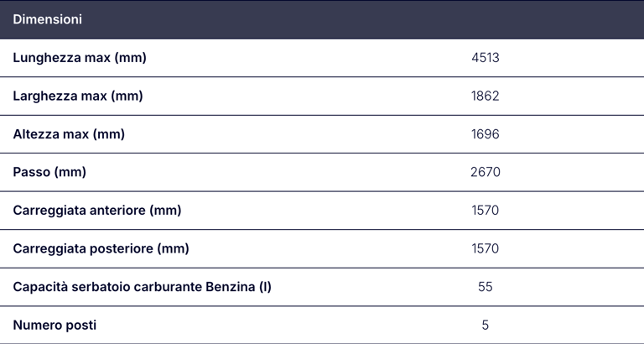The height and width of the screenshot is (344, 644).
Task: Select the Numero posti label
Action: click(55, 325)
